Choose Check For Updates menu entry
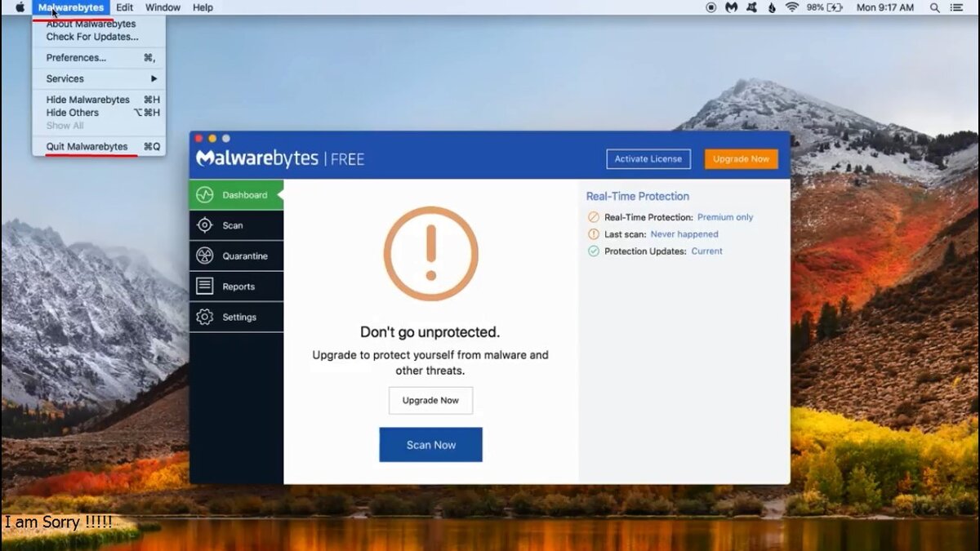This screenshot has width=980, height=551. click(99, 37)
